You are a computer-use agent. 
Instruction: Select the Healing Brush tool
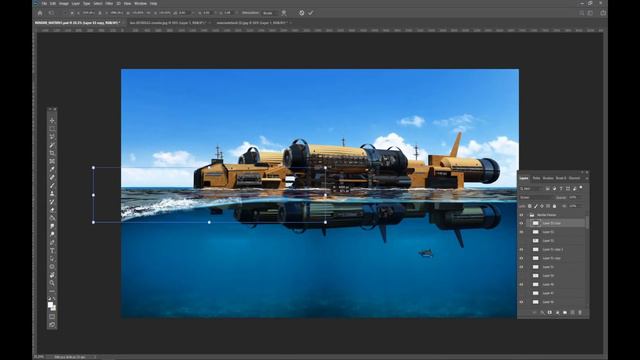pyautogui.click(x=52, y=178)
